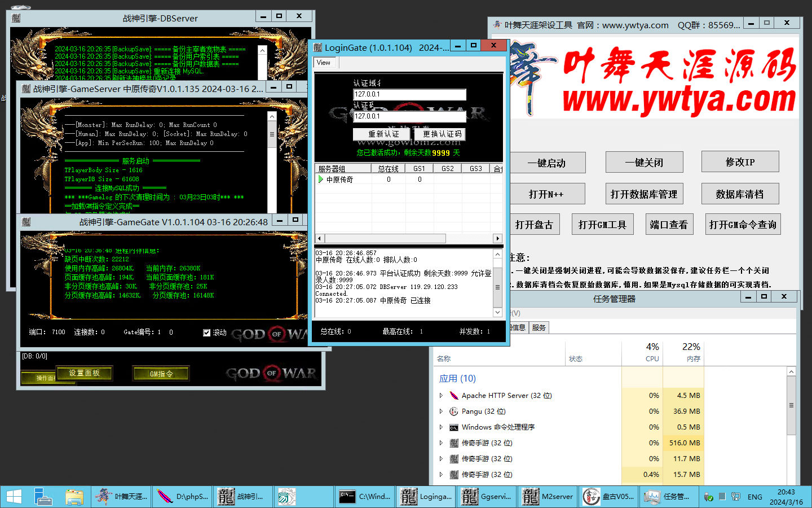Viewport: 812px width, 508px height.
Task: Click the LoginGate log scrollbar thumb
Action: [x=497, y=287]
